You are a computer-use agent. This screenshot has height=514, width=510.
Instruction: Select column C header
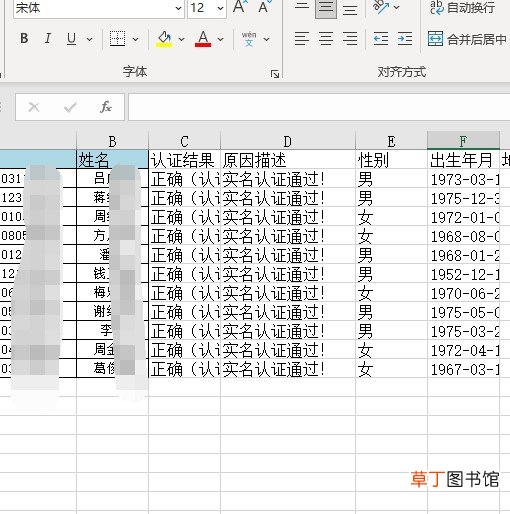pos(184,141)
